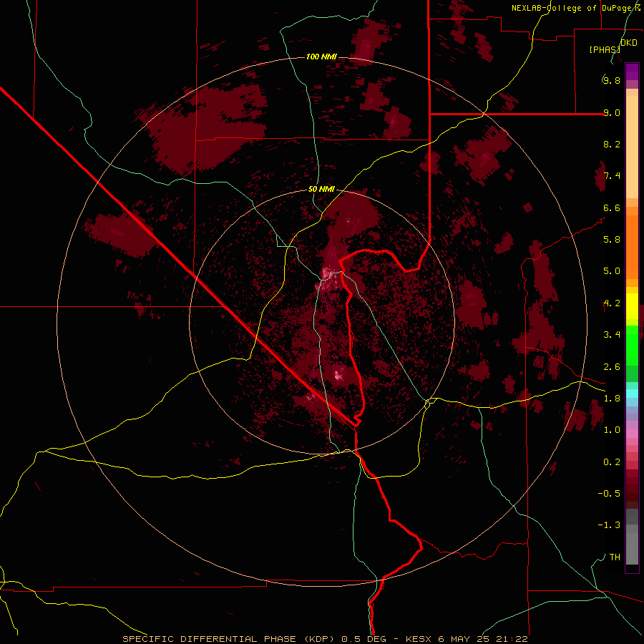This screenshot has height=644, width=644.
Task: Click the 3.4 legend value
Action: pyautogui.click(x=612, y=335)
